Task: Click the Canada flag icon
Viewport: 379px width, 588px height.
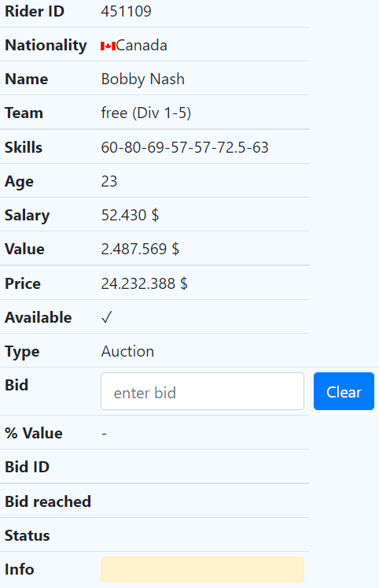Action: coord(108,46)
